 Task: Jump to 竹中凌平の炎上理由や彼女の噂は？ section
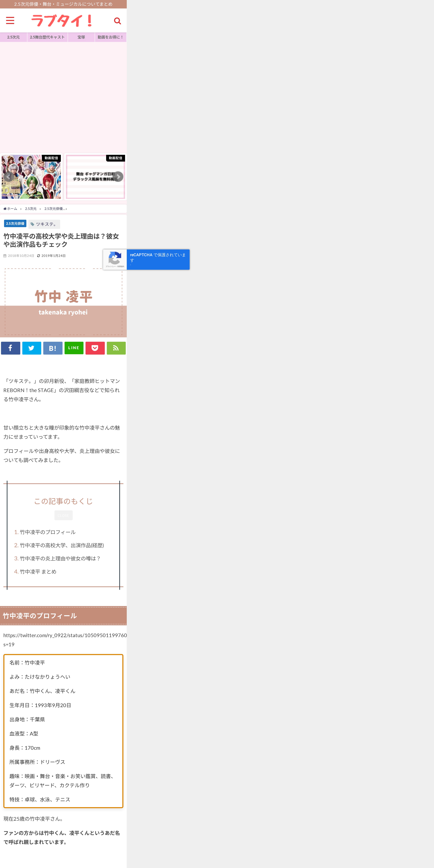[x=60, y=558]
